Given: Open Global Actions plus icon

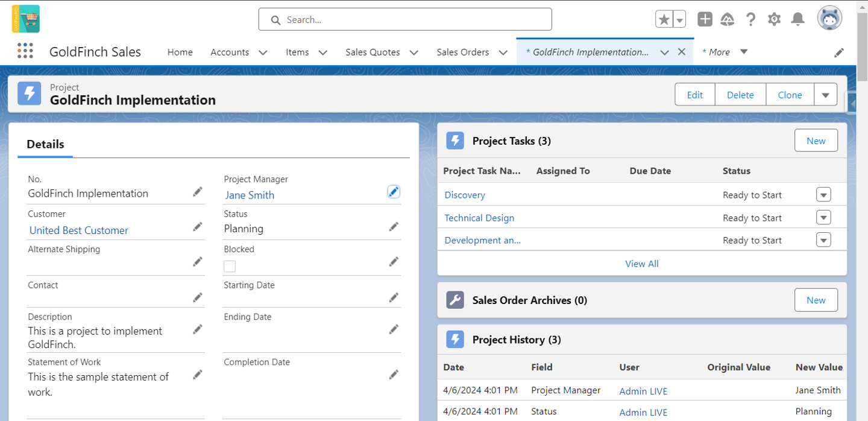Looking at the screenshot, I should point(705,19).
